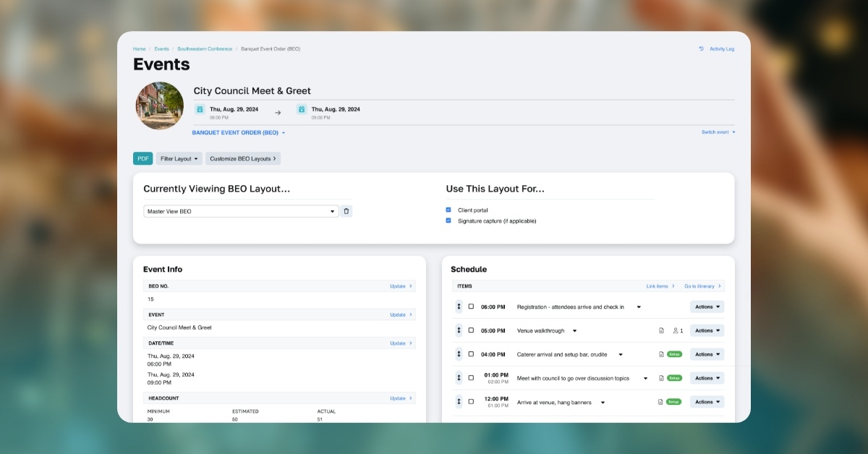Click the 04:00 PM time on Caterer row

coord(493,355)
